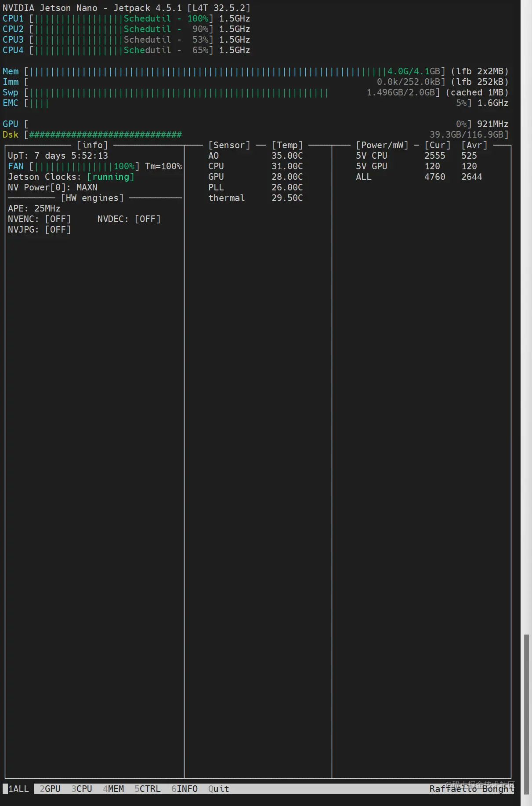Click the (cached 1MB) swap note
This screenshot has height=806, width=532.
pyautogui.click(x=477, y=92)
